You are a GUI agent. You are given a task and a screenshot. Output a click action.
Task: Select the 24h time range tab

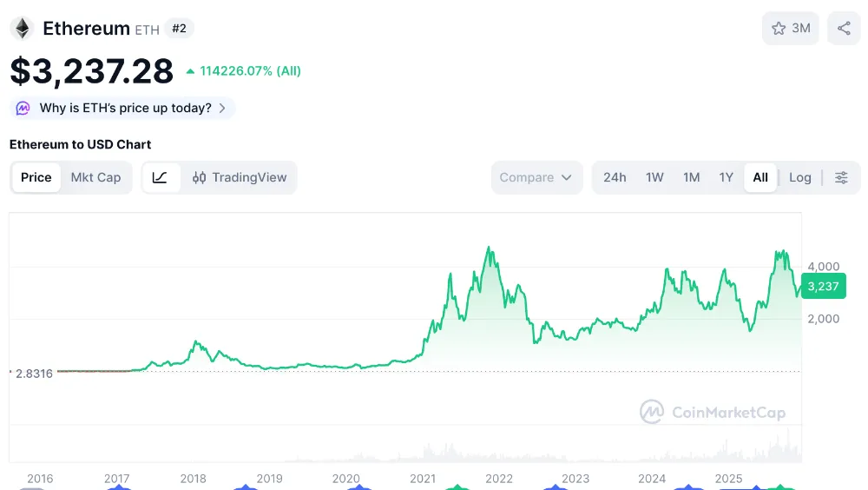pos(615,177)
